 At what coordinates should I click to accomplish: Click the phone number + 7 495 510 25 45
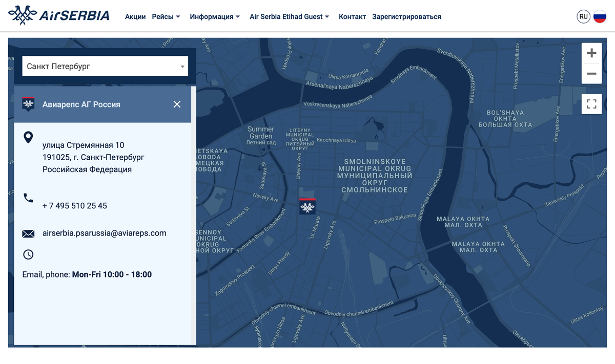pyautogui.click(x=75, y=206)
